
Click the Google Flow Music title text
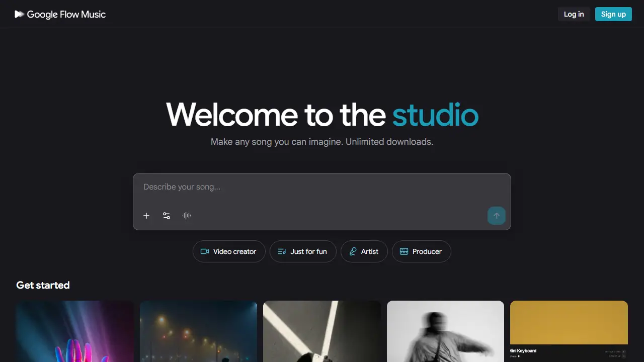(66, 14)
